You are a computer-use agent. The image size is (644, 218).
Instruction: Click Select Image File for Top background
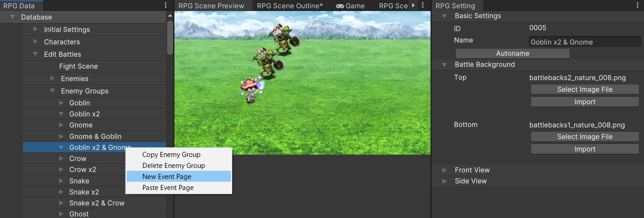585,89
